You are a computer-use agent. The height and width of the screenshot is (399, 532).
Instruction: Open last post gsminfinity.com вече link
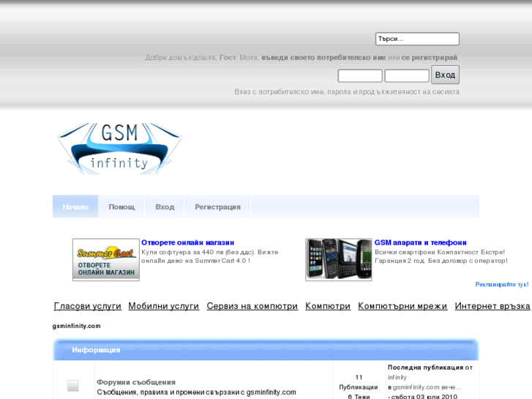(x=427, y=387)
